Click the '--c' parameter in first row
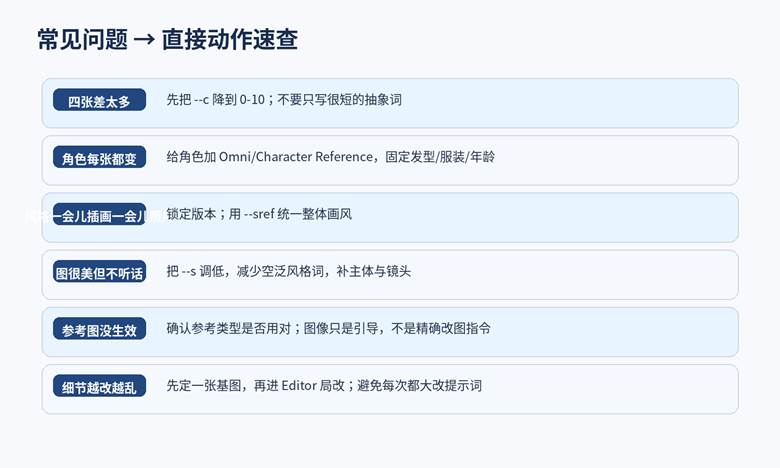780x468 pixels. [203, 100]
